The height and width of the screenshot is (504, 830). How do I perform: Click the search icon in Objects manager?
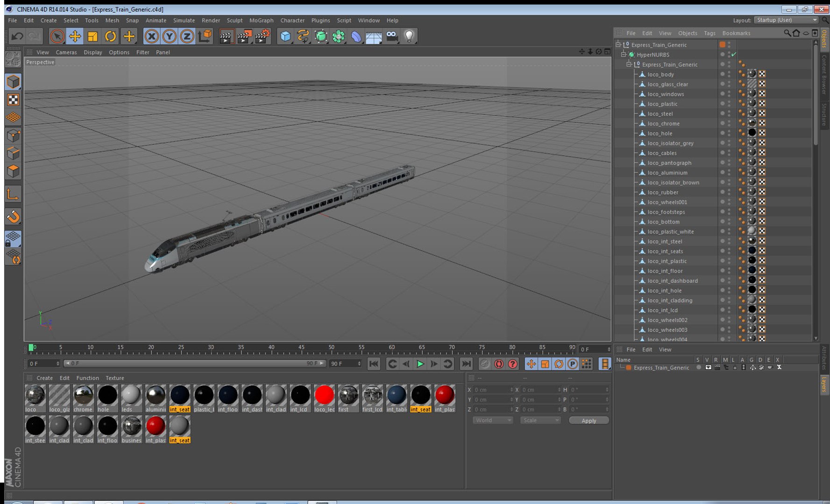[787, 33]
